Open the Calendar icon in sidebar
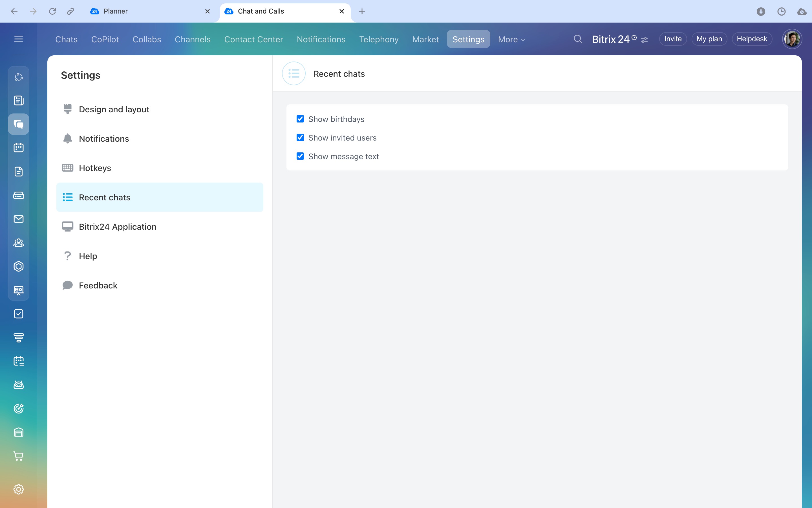The height and width of the screenshot is (508, 812). point(18,148)
